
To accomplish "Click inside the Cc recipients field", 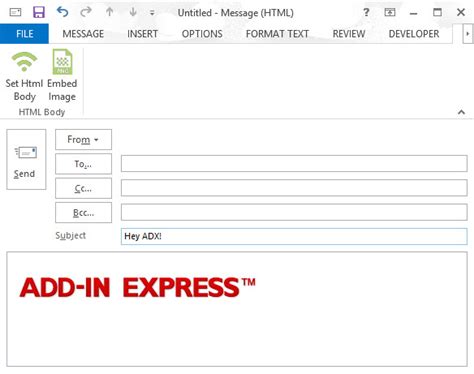I will pos(294,188).
